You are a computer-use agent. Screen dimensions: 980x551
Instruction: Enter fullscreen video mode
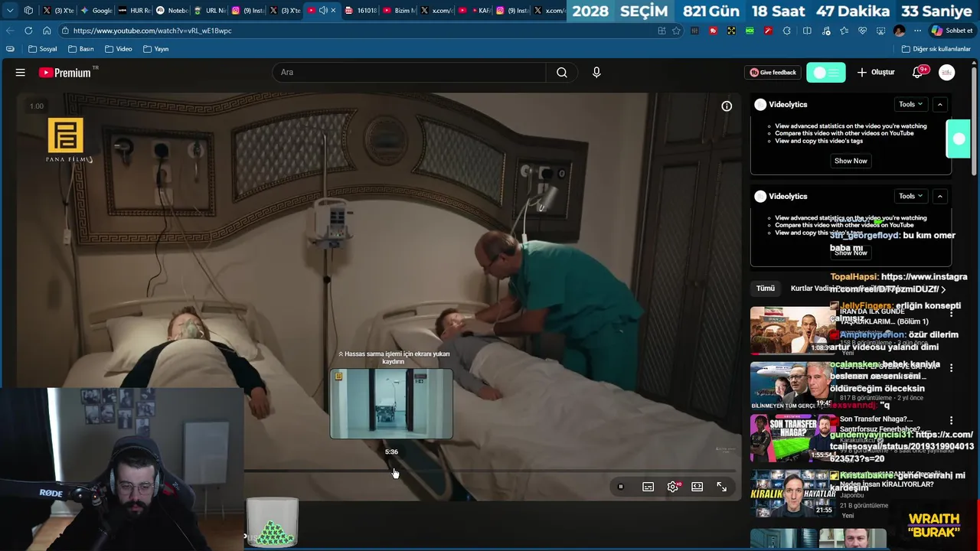click(x=722, y=487)
